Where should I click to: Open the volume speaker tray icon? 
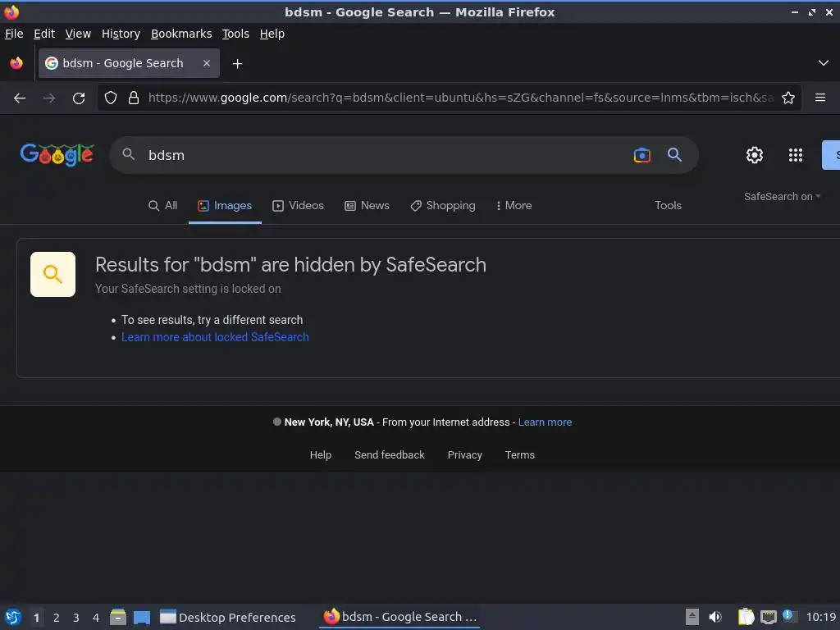point(715,617)
